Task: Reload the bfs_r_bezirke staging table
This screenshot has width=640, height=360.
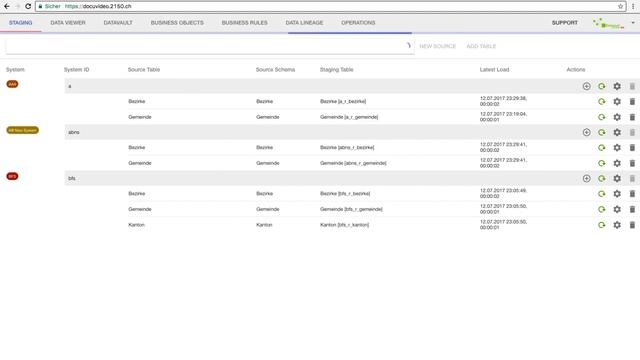Action: click(x=602, y=194)
